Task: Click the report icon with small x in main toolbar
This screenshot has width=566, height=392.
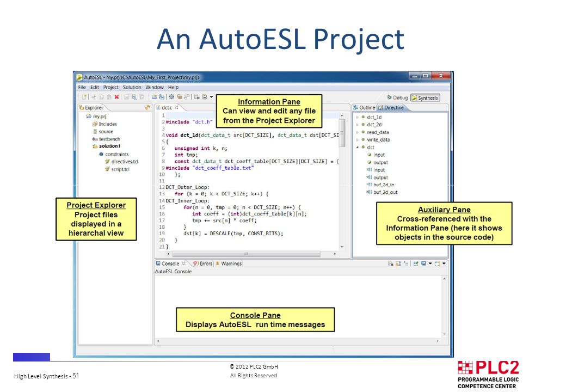Action: 196,97
